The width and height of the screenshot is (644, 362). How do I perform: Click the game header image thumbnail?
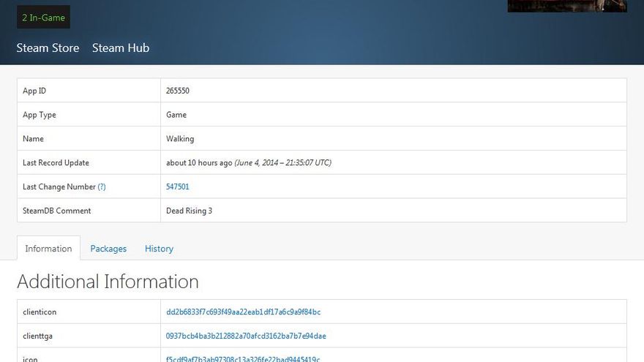point(567,6)
